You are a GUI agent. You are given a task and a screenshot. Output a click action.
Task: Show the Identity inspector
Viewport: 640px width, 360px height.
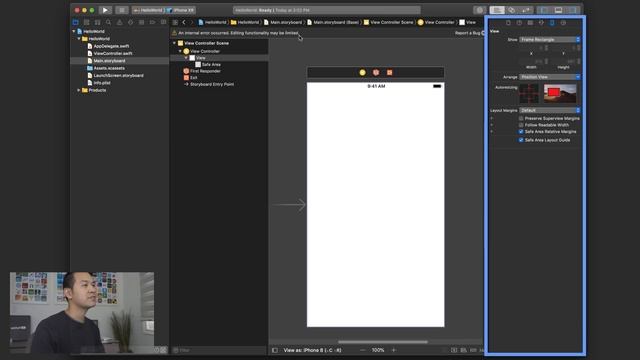click(x=530, y=23)
